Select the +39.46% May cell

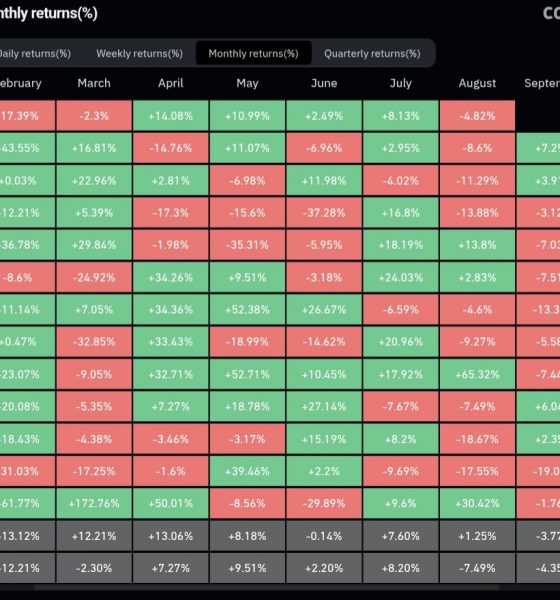tap(247, 471)
